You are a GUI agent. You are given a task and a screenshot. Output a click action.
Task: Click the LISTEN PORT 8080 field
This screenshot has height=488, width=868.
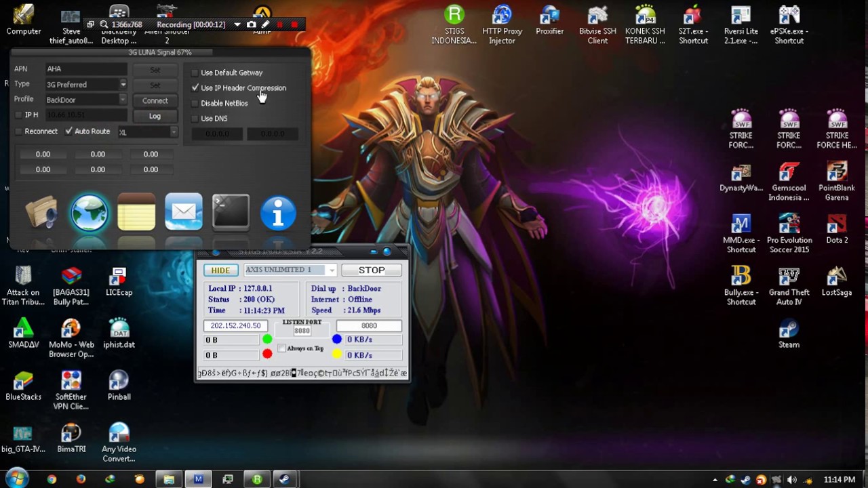302,331
